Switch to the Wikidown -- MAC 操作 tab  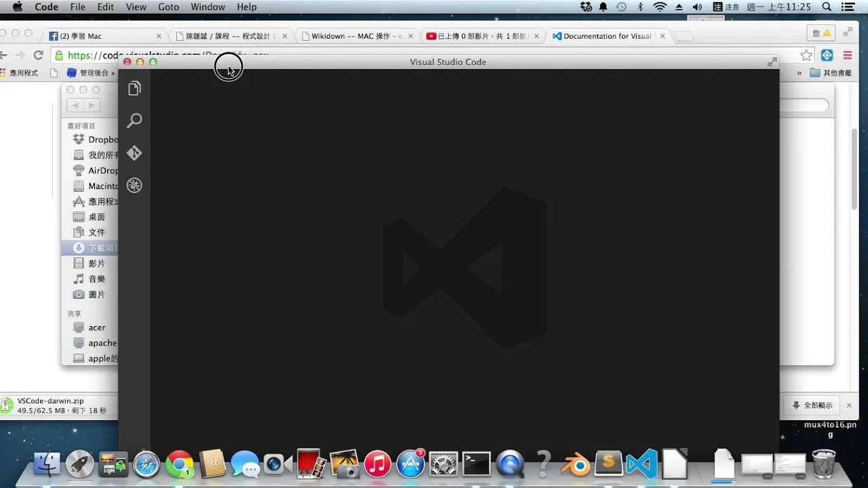click(x=356, y=36)
